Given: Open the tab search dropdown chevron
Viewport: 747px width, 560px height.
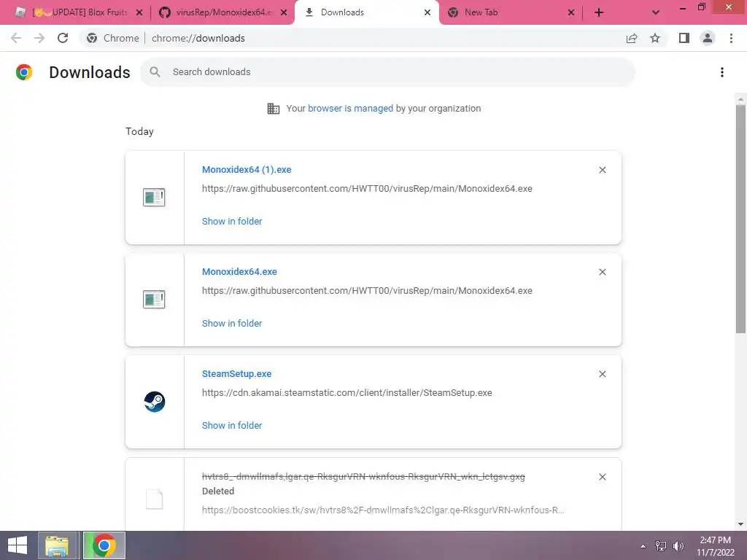Looking at the screenshot, I should point(656,12).
